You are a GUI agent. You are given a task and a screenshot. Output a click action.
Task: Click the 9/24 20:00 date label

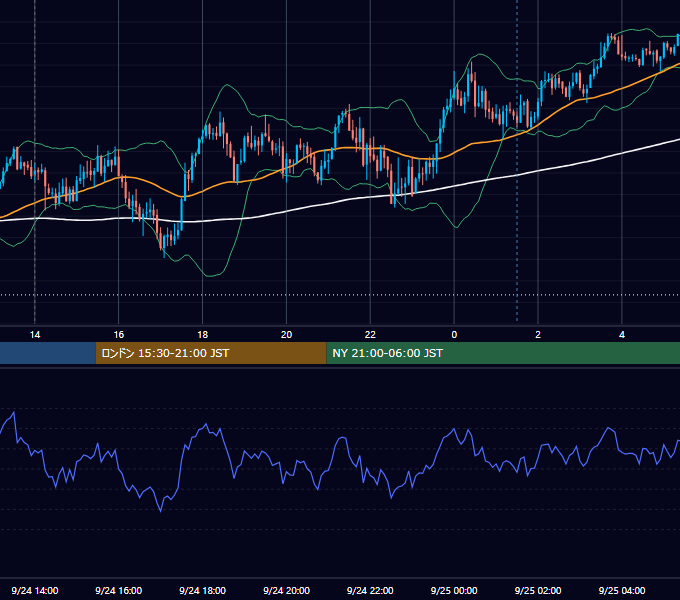(x=286, y=590)
